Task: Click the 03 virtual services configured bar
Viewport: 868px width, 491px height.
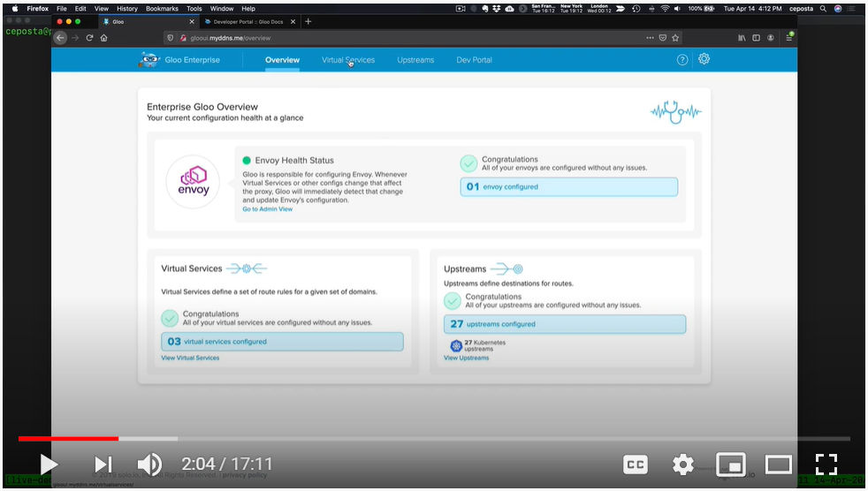Action: point(282,342)
